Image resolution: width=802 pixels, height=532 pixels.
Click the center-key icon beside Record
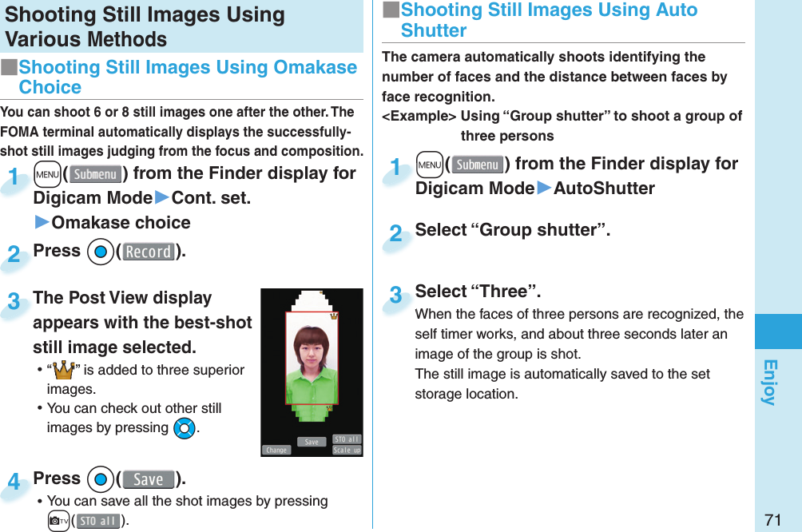pos(101,252)
